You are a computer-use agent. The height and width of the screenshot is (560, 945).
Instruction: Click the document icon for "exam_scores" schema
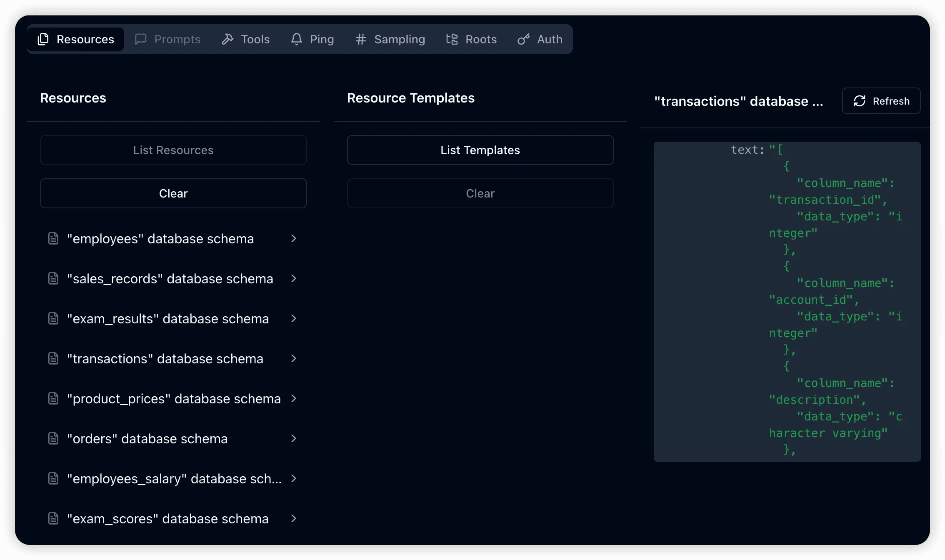pyautogui.click(x=53, y=518)
